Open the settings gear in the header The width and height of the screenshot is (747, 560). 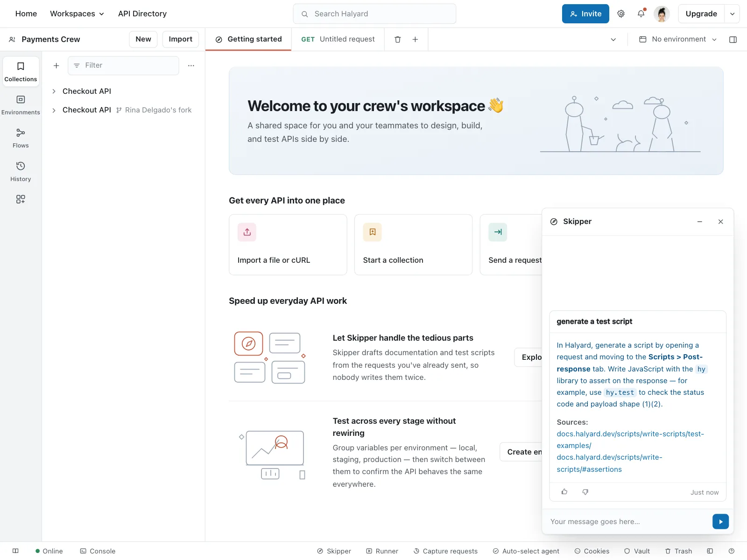(x=621, y=14)
